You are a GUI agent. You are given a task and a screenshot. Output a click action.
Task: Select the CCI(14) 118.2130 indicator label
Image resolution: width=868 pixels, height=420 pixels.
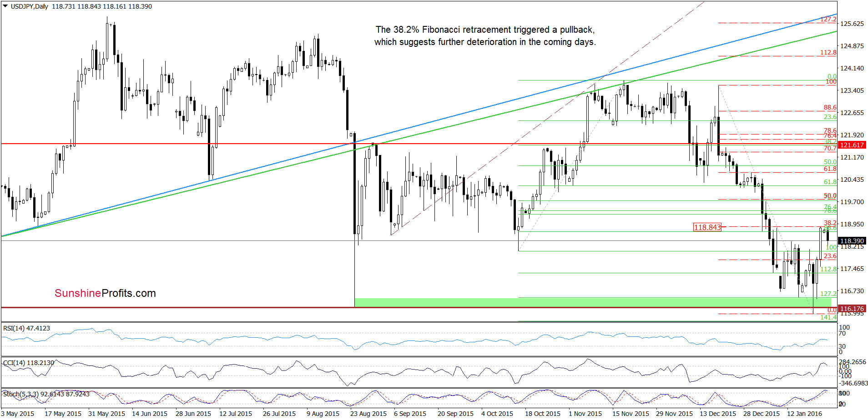pyautogui.click(x=29, y=363)
